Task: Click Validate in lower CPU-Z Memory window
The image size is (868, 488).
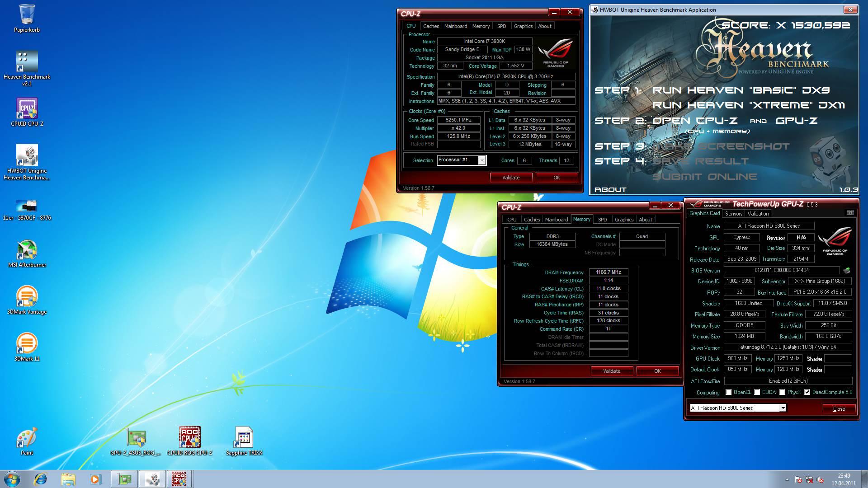Action: click(612, 371)
